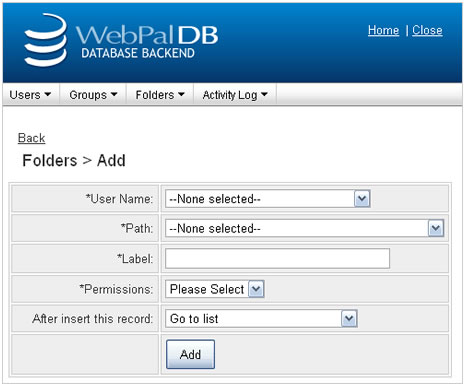Open the Activity Log menu
Image resolution: width=465 pixels, height=385 pixels.
point(235,95)
